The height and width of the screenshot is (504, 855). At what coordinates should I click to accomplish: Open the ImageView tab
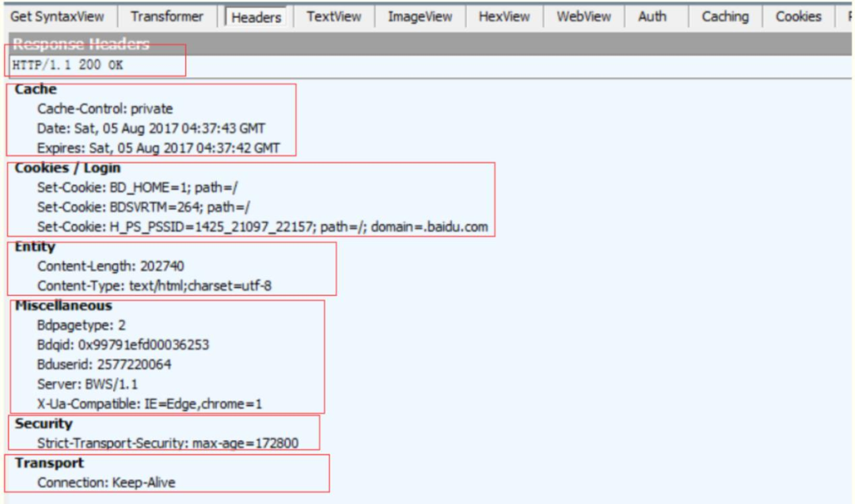[x=420, y=17]
